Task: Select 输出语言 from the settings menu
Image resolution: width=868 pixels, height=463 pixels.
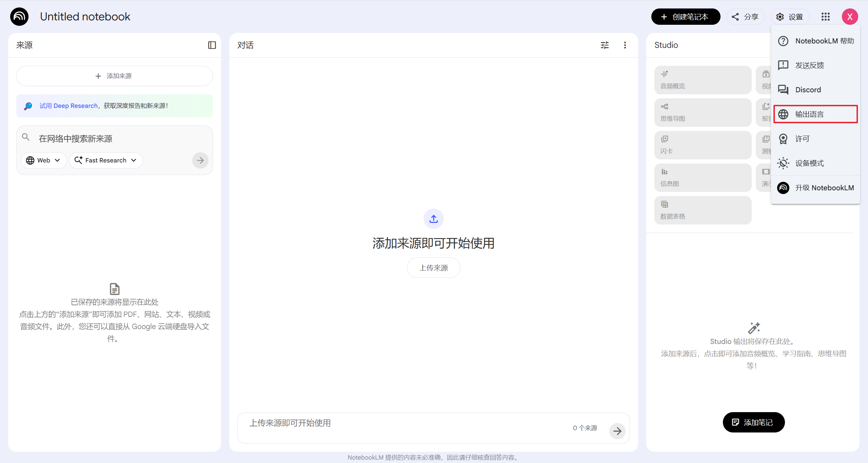Action: [x=815, y=114]
